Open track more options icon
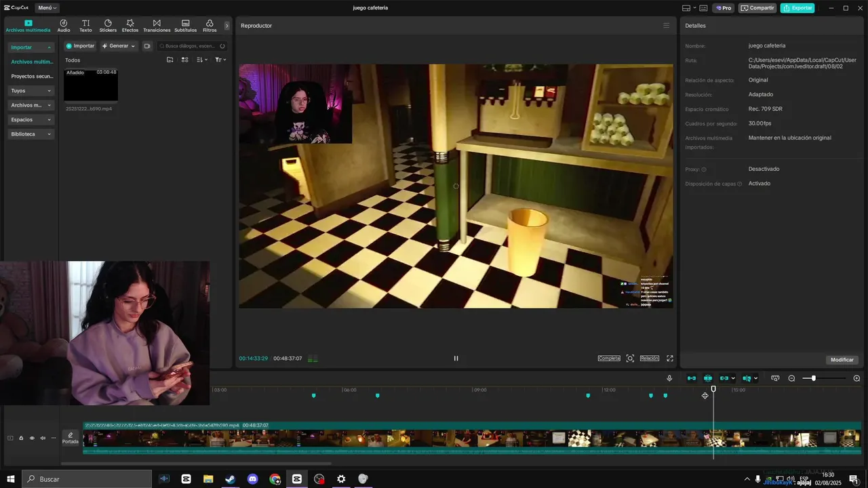The image size is (868, 488). click(x=54, y=439)
